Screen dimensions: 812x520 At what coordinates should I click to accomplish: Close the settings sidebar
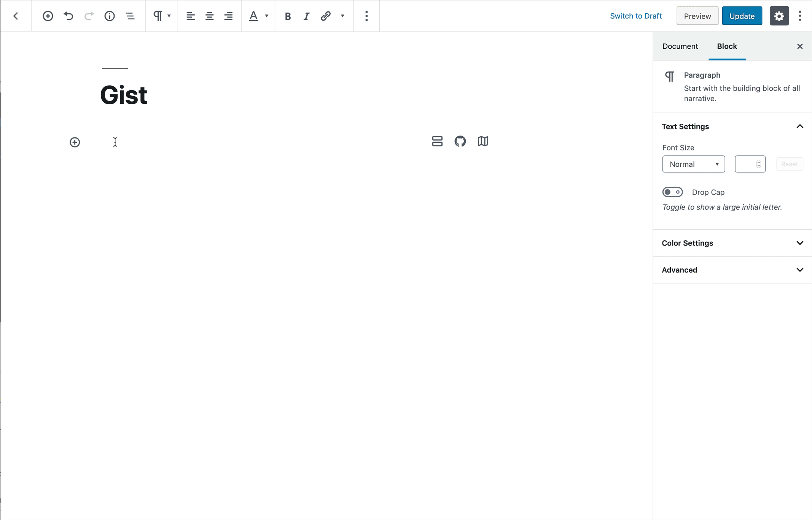(x=800, y=46)
